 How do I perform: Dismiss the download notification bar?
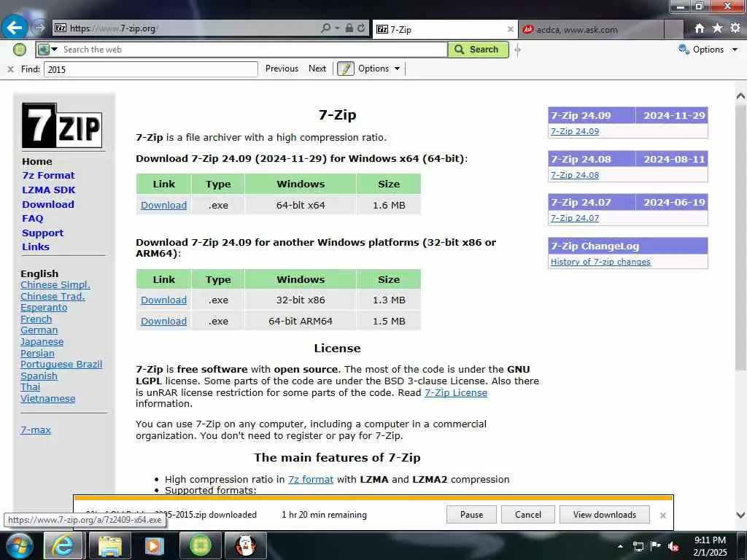(x=662, y=516)
